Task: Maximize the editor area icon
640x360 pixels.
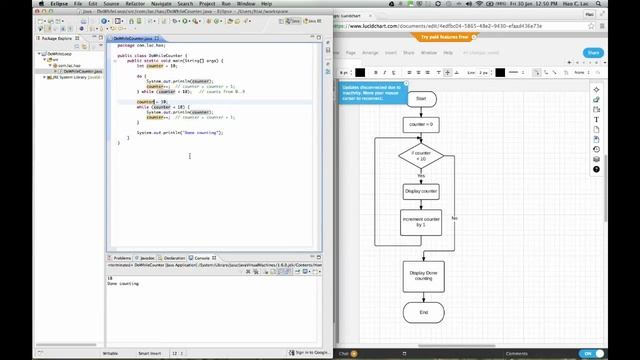Action: point(319,37)
